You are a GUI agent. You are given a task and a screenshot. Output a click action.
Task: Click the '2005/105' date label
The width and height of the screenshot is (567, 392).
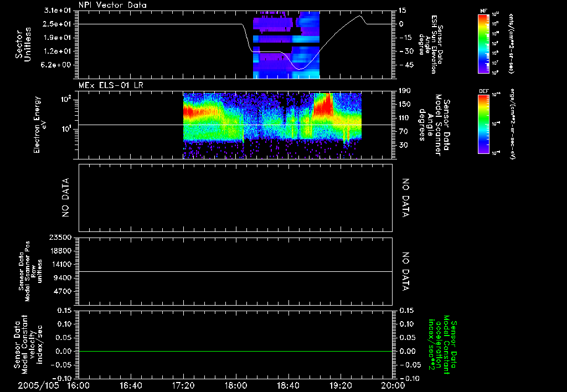38,386
